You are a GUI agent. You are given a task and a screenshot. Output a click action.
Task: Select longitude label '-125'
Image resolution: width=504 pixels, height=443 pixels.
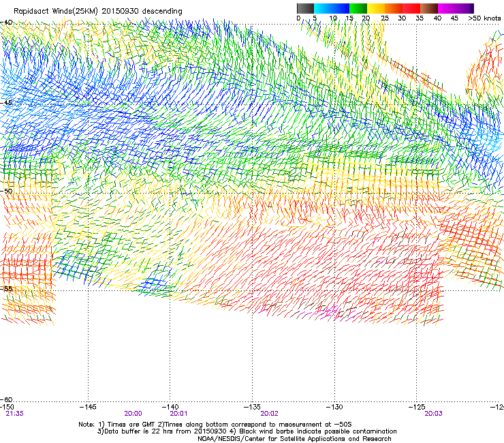point(417,408)
